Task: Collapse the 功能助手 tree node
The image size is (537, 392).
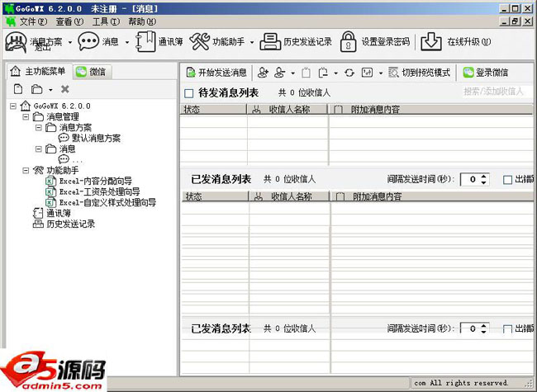Action: (26, 170)
